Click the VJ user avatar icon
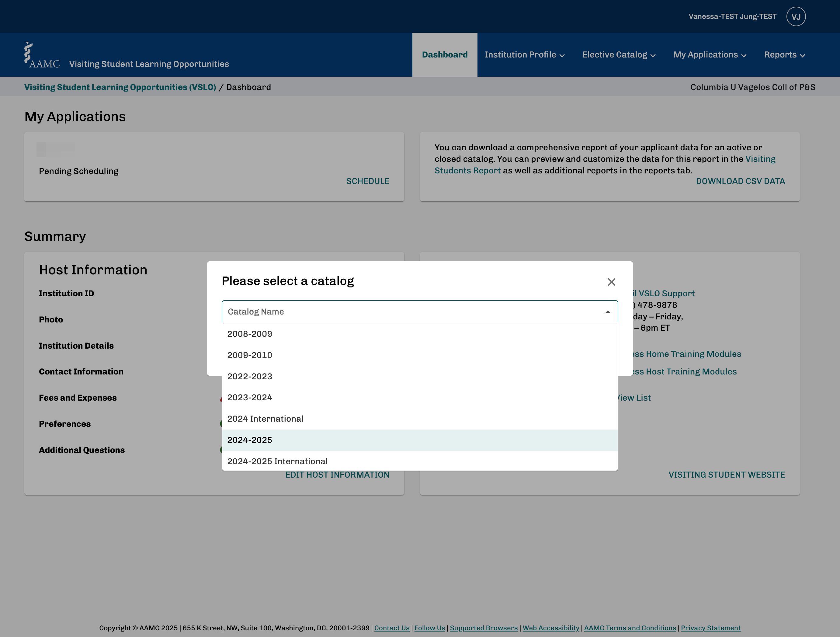Screen dimensions: 840x637 point(796,16)
